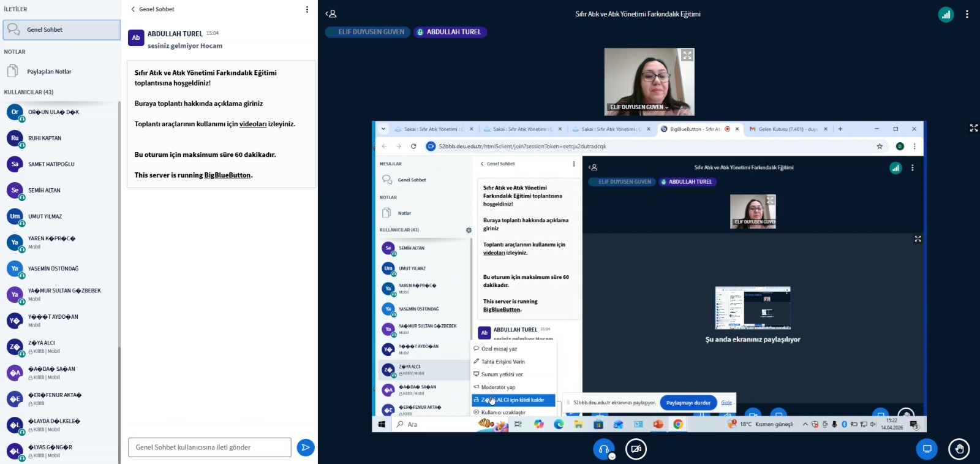980x464 pixels.
Task: Make the shared screen fullscreen
Action: [x=973, y=128]
